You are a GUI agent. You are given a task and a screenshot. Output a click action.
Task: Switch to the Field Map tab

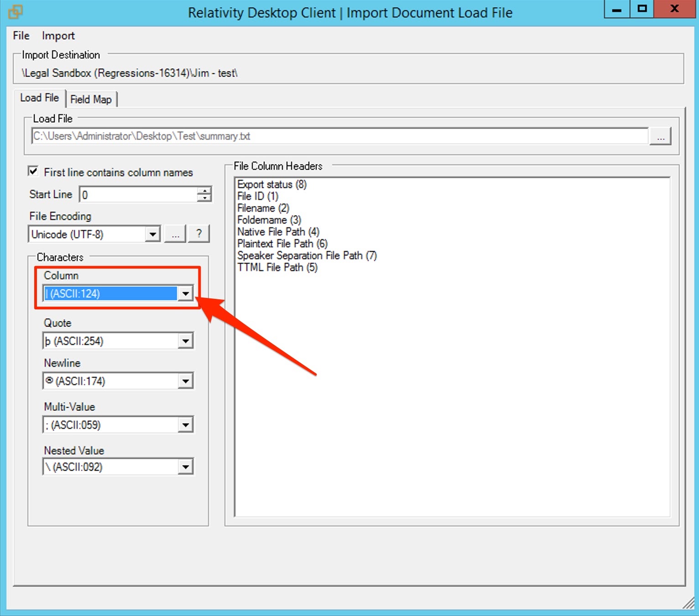92,99
